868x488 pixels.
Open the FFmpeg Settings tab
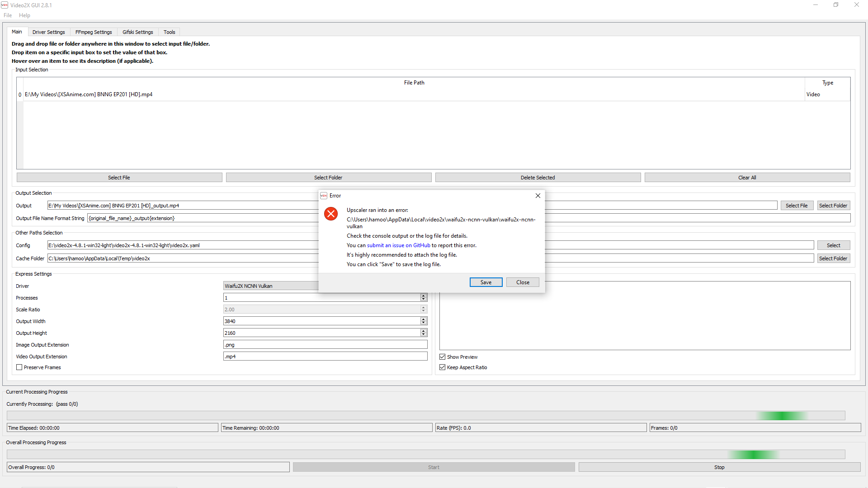point(94,32)
